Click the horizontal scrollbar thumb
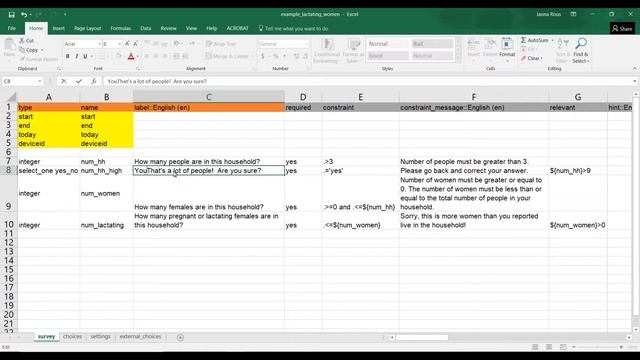This screenshot has height=360, width=640. [422, 338]
